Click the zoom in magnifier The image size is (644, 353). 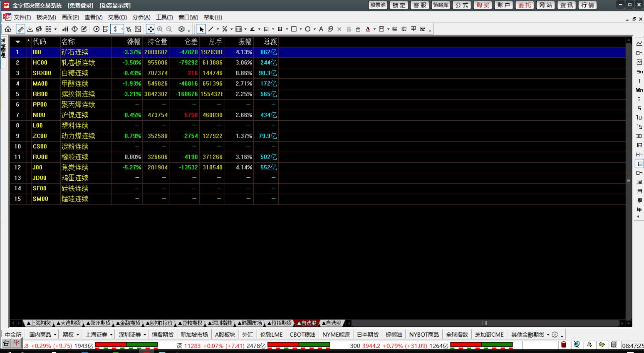pyautogui.click(x=160, y=29)
